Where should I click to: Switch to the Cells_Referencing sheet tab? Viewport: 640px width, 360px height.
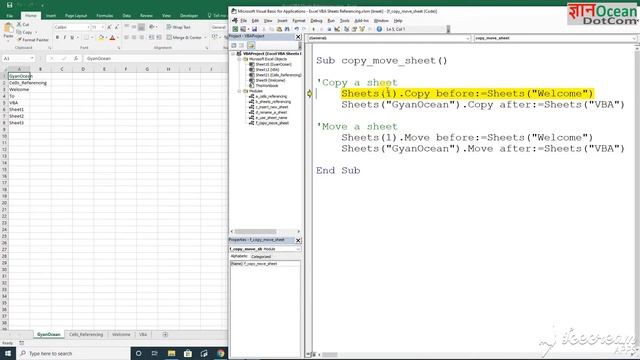click(86, 334)
